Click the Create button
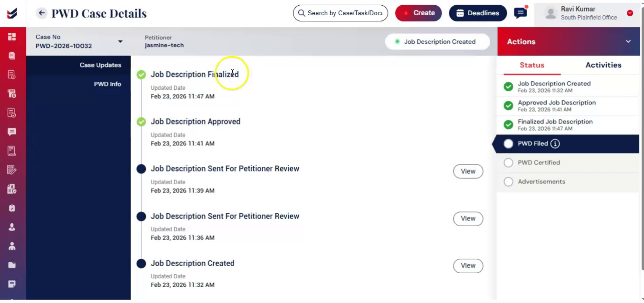 pos(418,13)
